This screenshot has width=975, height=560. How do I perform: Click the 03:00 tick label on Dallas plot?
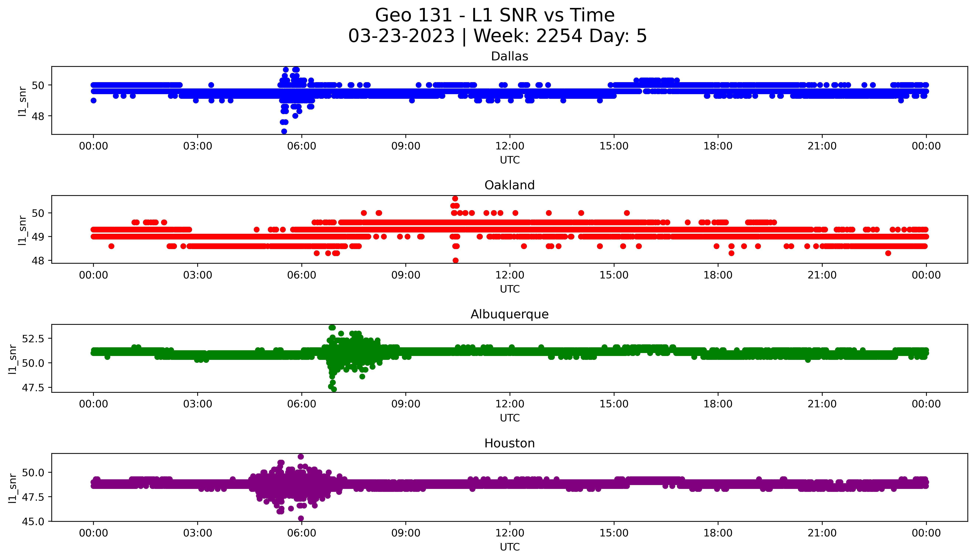(198, 147)
